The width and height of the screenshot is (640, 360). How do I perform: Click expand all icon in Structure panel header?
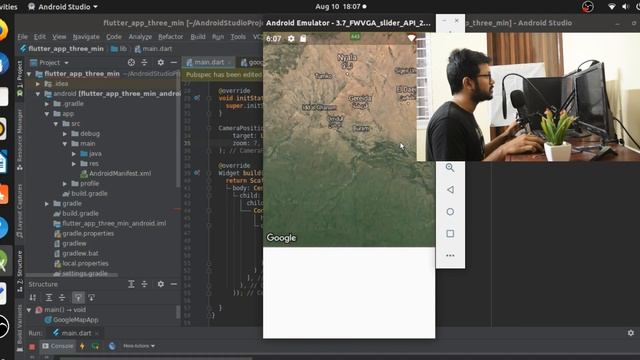coord(131,284)
